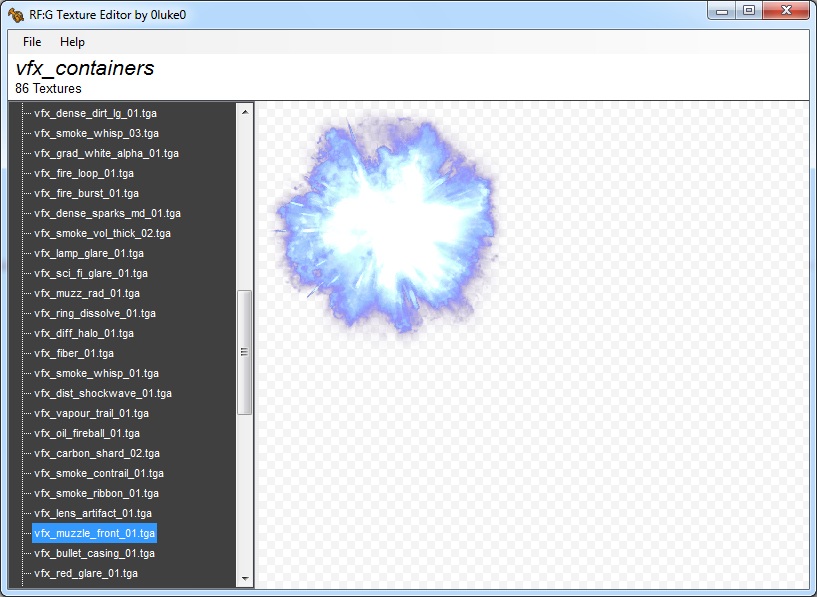Click the texture list scrollbar thumb

click(244, 351)
